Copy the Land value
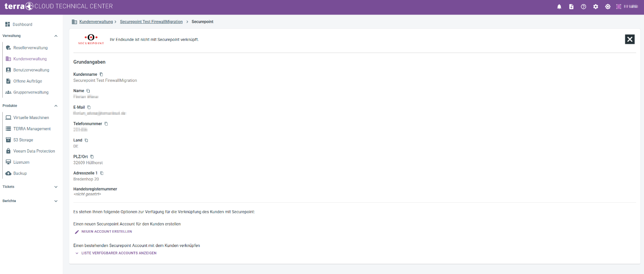Screen dimensions: 644x274 pyautogui.click(x=86, y=140)
